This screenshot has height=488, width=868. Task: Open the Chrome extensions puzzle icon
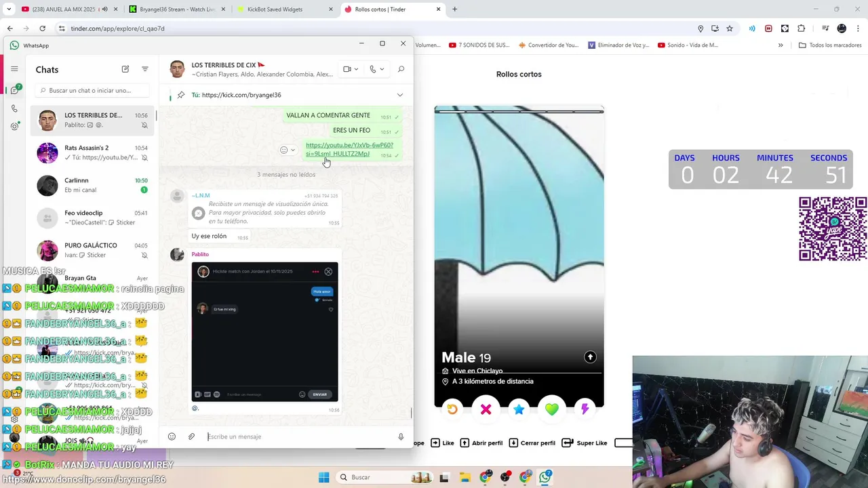[x=801, y=28]
